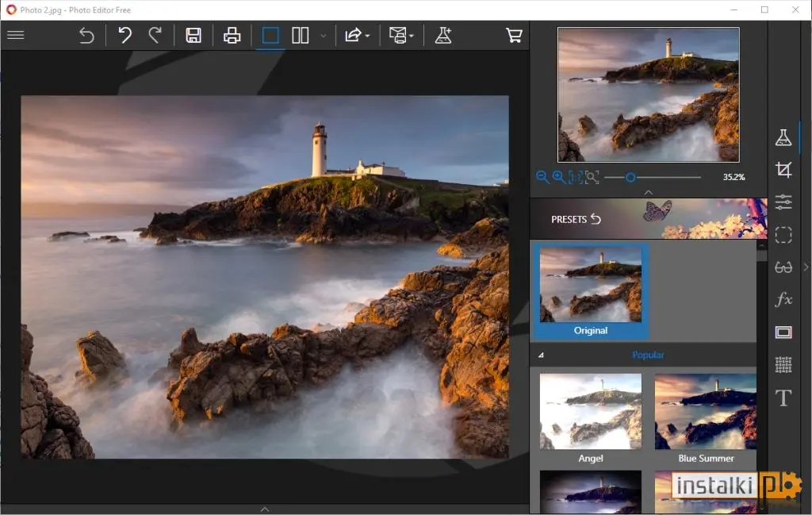Image resolution: width=812 pixels, height=515 pixels.
Task: Click the PRESETS reset arrow
Action: 596,219
